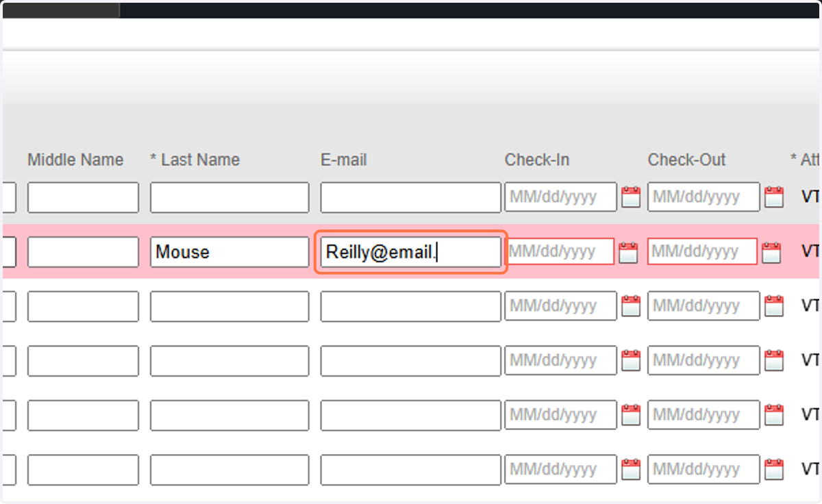Open Check-In calendar icon in Mouse row
Viewport: 822px width, 504px height.
pyautogui.click(x=628, y=252)
